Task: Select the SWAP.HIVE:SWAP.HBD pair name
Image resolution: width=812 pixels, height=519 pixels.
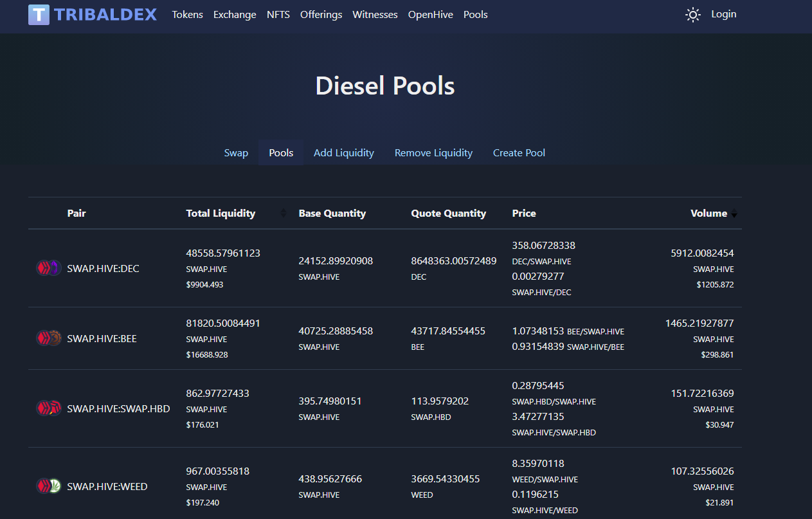Action: [x=118, y=409]
